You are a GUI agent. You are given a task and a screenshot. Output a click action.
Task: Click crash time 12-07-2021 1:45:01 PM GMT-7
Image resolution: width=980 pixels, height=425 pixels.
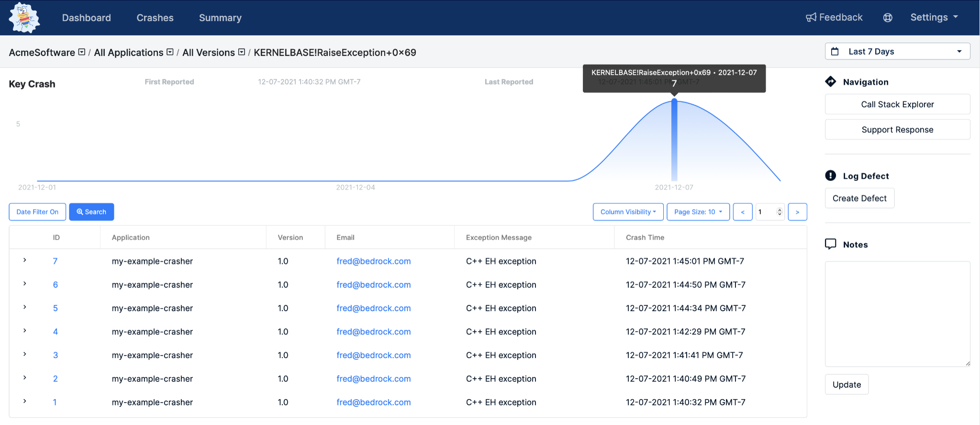[685, 261]
